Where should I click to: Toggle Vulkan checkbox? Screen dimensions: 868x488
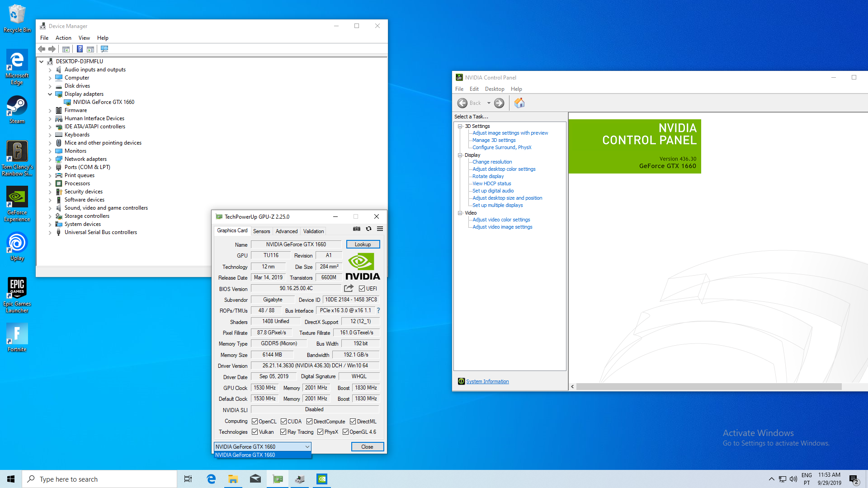pyautogui.click(x=255, y=432)
